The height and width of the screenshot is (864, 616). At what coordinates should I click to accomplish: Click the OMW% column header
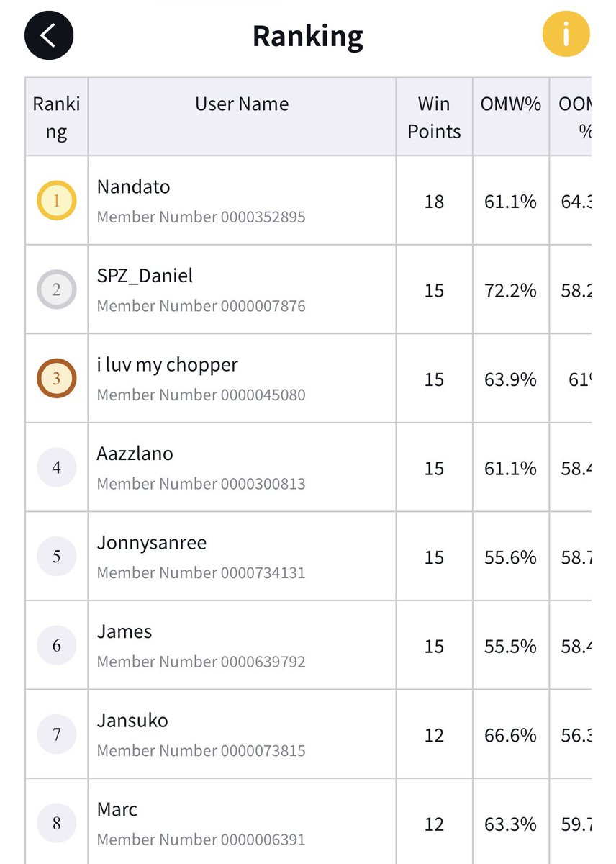click(510, 104)
